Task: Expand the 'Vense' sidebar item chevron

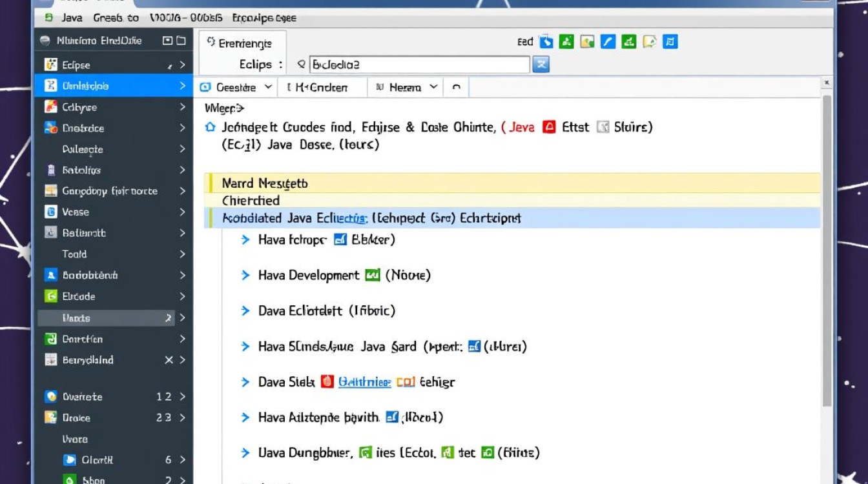Action: (x=182, y=212)
